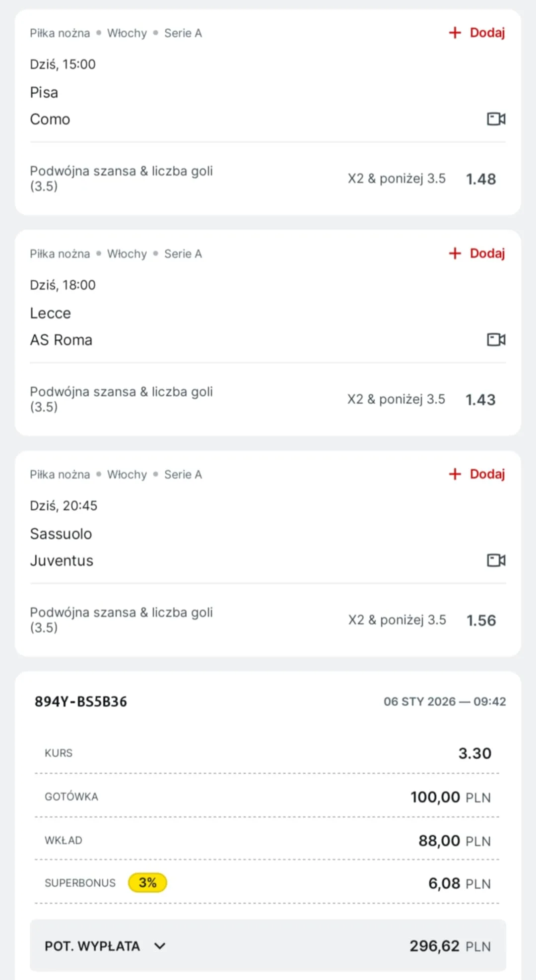536x980 pixels.
Task: Open the live stream icon for Pisa vs Como
Action: tap(495, 119)
